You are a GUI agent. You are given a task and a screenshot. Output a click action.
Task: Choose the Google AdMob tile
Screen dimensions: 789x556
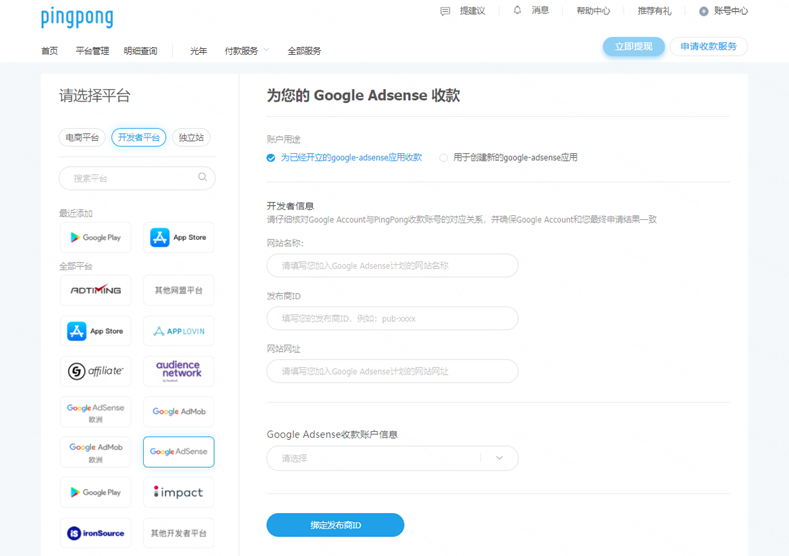(179, 412)
